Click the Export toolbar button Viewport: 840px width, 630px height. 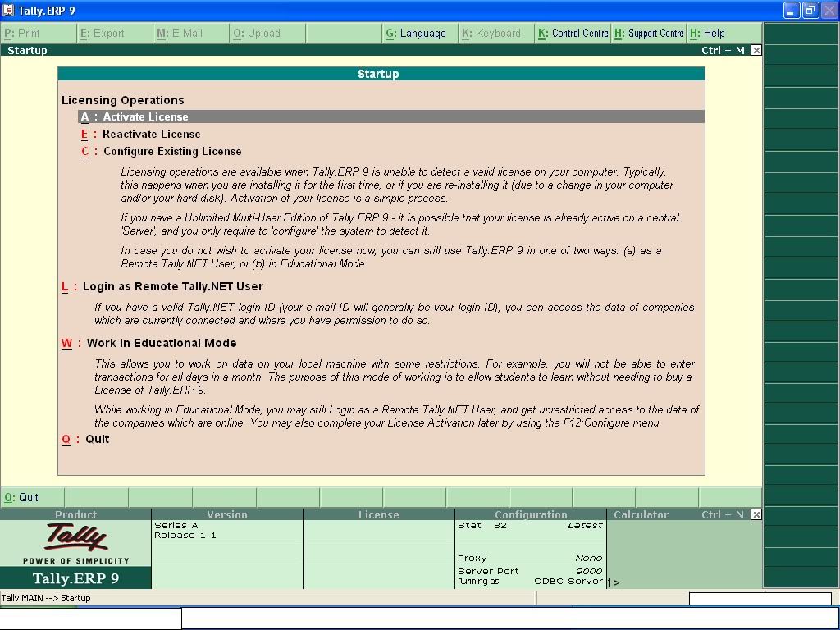pos(115,33)
